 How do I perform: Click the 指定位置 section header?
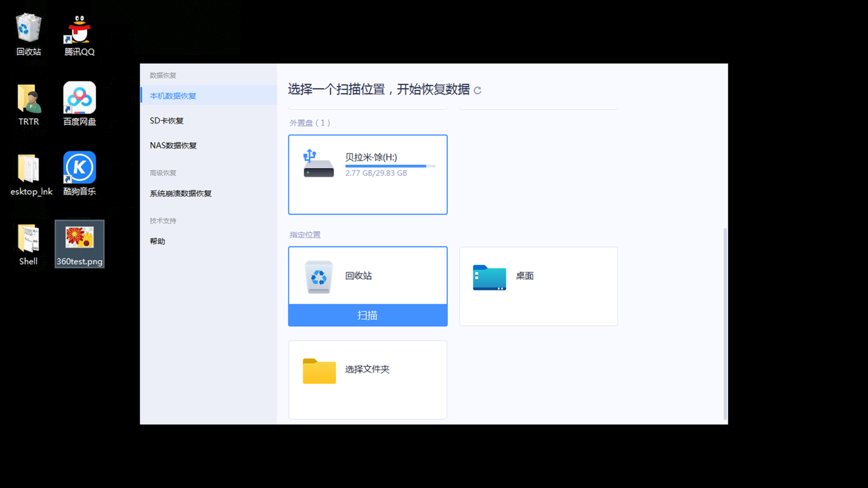(305, 235)
